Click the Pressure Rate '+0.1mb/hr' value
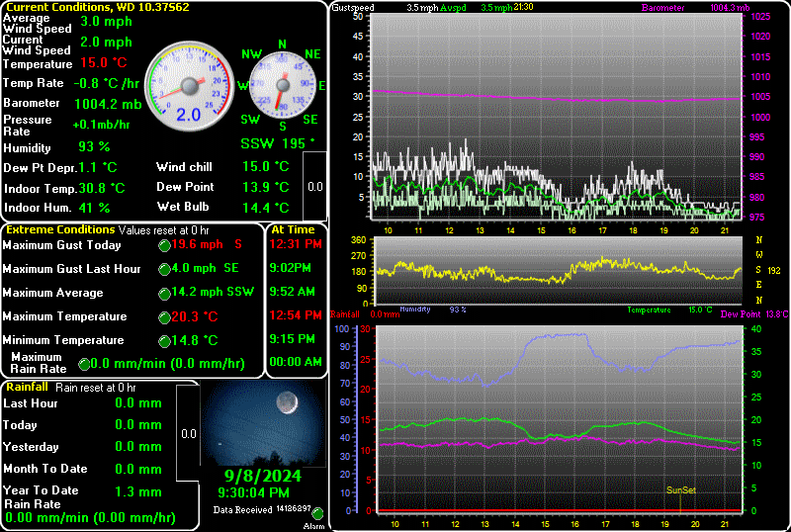 coord(101,125)
